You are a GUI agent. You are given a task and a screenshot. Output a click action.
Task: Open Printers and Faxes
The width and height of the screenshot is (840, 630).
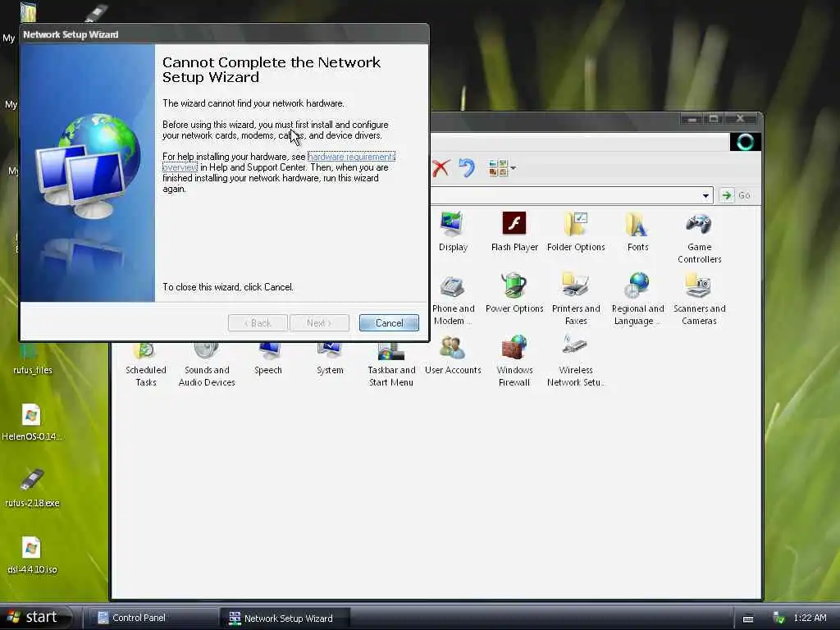(576, 299)
